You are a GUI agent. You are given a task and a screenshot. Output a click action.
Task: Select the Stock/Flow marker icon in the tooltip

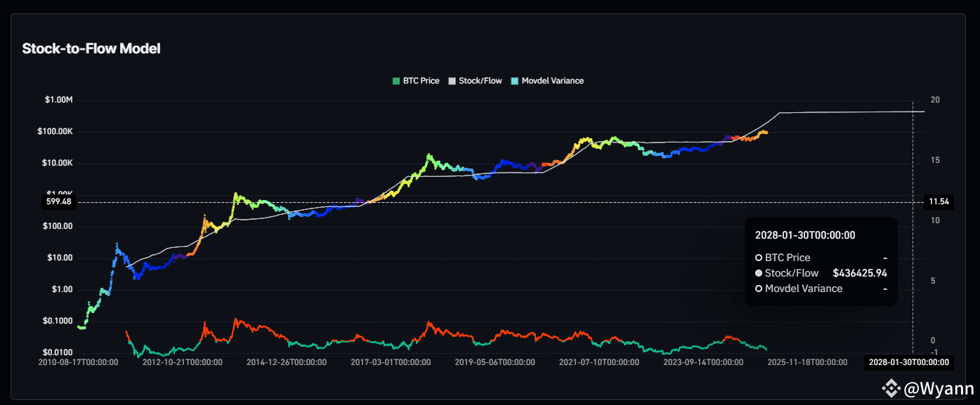point(759,273)
